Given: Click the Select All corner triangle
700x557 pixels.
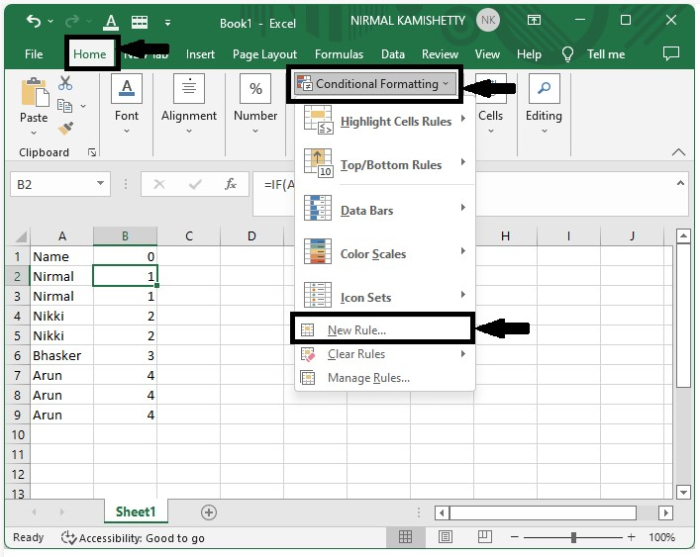Looking at the screenshot, I should coord(19,236).
